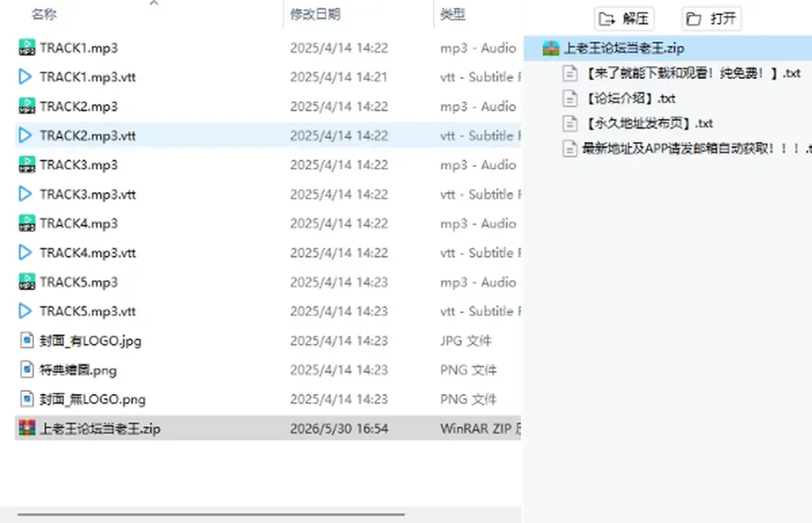
Task: Click the document icon of 【永久地址发布页】.txt
Action: pyautogui.click(x=569, y=124)
